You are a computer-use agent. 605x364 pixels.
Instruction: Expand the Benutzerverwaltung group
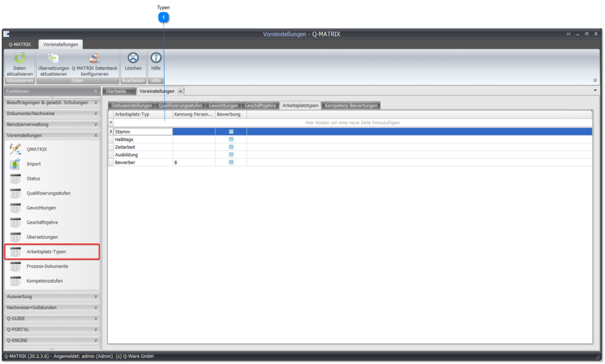pos(96,124)
